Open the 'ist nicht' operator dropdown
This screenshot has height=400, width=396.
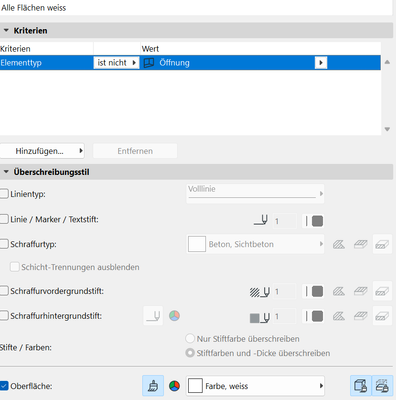point(116,63)
